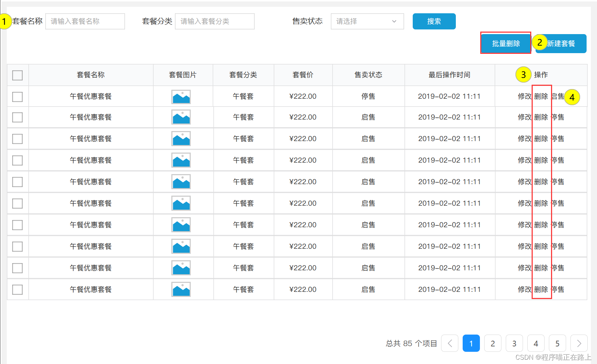Click the 搜索 search button
This screenshot has height=364, width=597.
(434, 21)
